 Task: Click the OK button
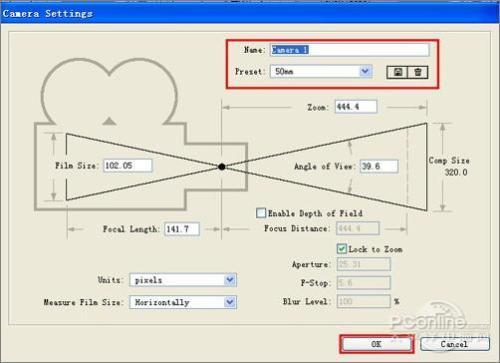point(376,344)
